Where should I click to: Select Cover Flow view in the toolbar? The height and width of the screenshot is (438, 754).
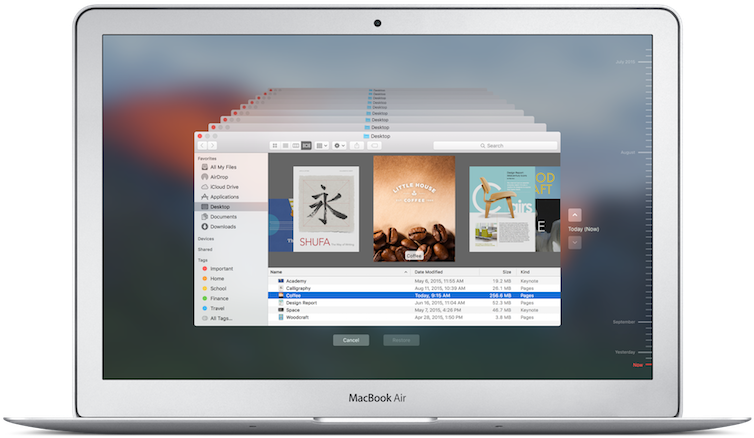pyautogui.click(x=306, y=145)
